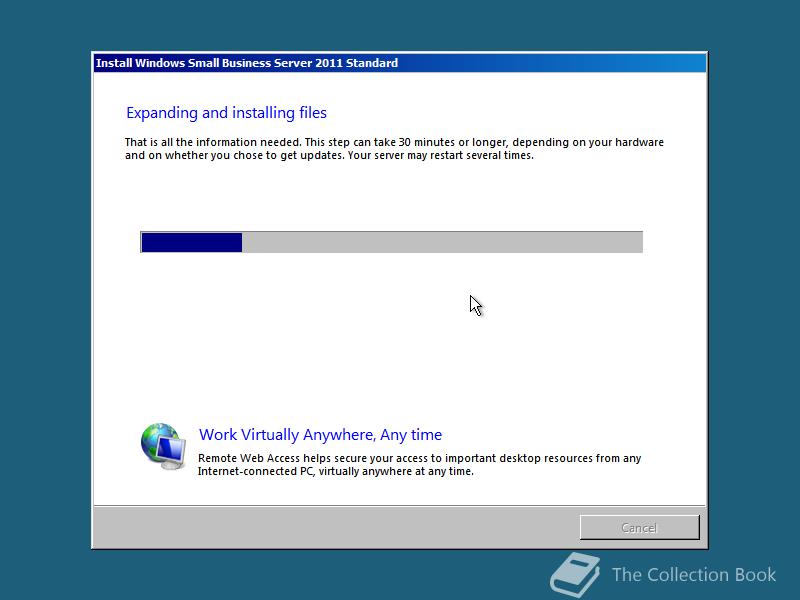Click the 'Remote Web Access helps secure' description
The image size is (800, 600).
point(419,464)
